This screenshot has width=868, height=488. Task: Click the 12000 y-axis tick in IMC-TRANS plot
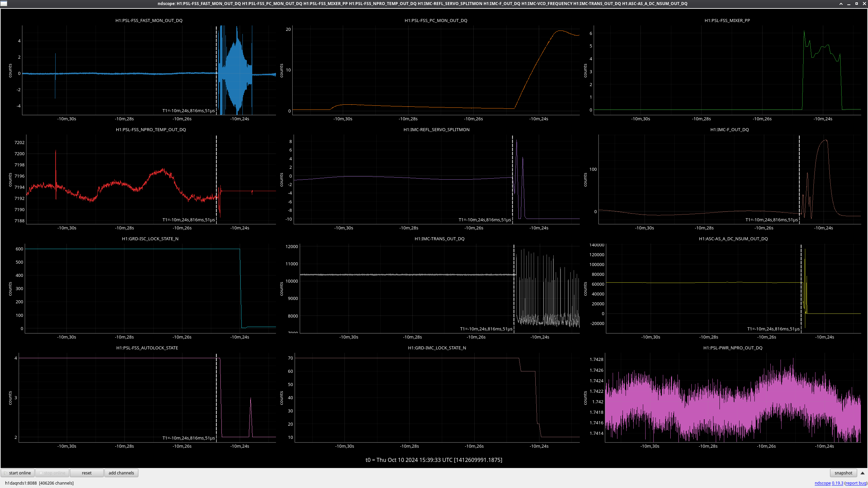292,246
